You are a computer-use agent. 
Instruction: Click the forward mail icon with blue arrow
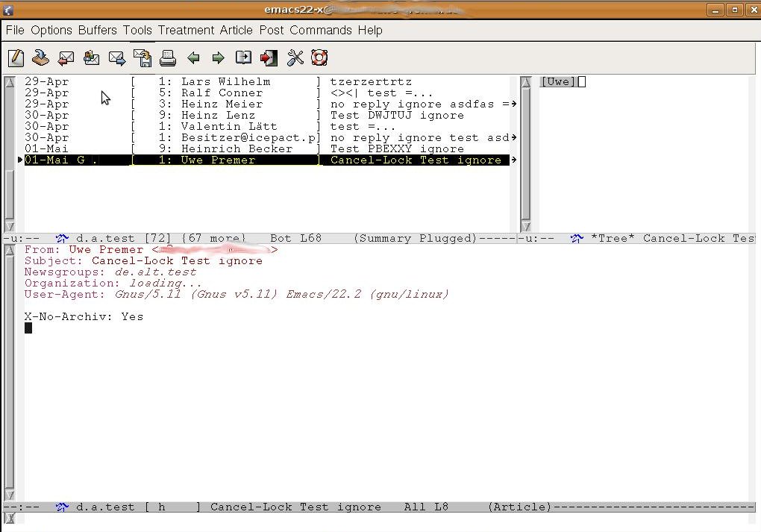(117, 58)
